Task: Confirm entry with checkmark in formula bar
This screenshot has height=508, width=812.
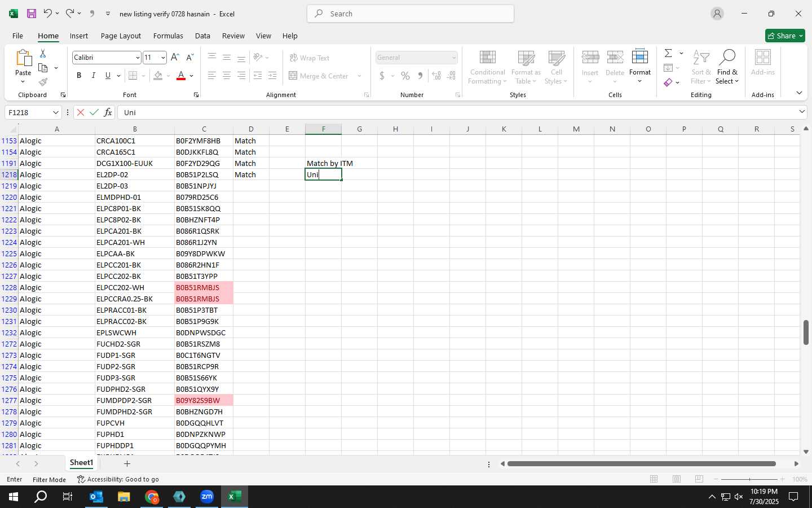Action: (x=94, y=112)
